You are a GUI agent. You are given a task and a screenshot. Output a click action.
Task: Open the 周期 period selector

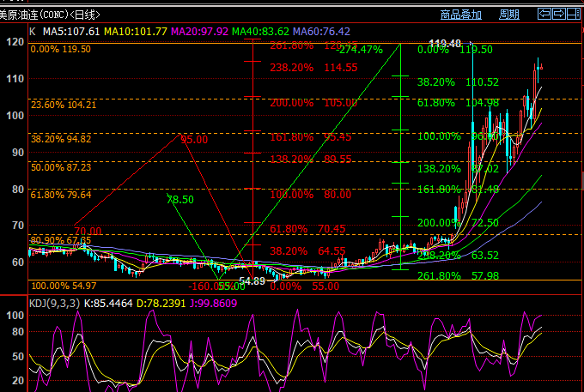[x=508, y=15]
